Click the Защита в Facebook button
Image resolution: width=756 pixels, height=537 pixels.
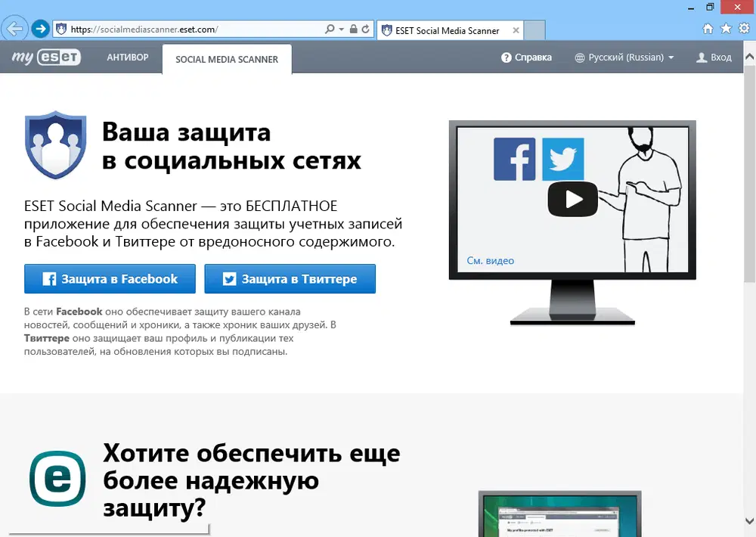(x=109, y=278)
